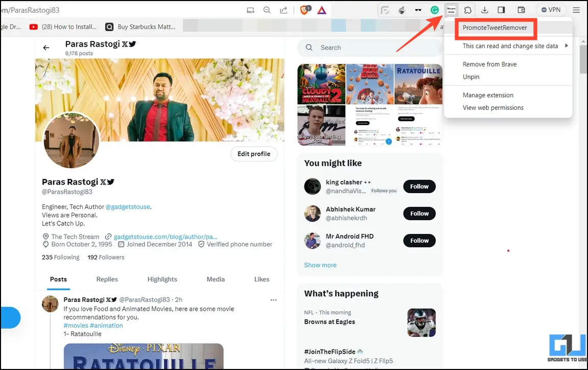Screen dimensions: 588x370
Task: Open the profile avatar picture
Action: tap(71, 141)
